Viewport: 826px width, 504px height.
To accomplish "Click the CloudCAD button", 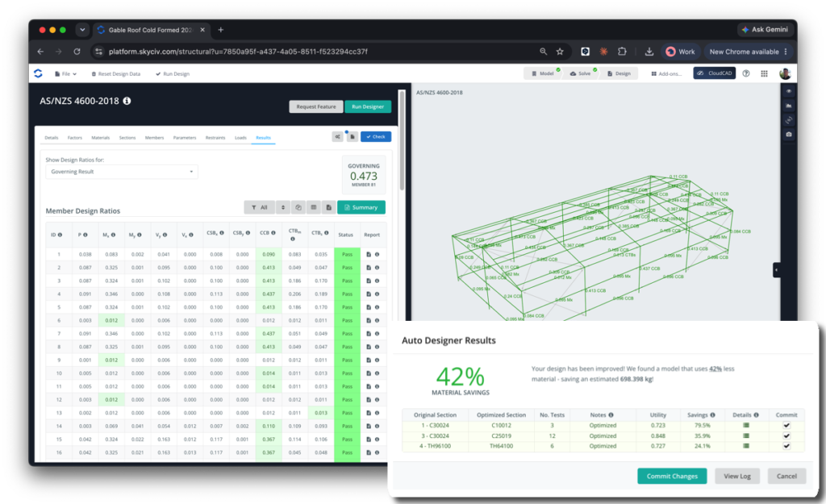I will click(715, 73).
